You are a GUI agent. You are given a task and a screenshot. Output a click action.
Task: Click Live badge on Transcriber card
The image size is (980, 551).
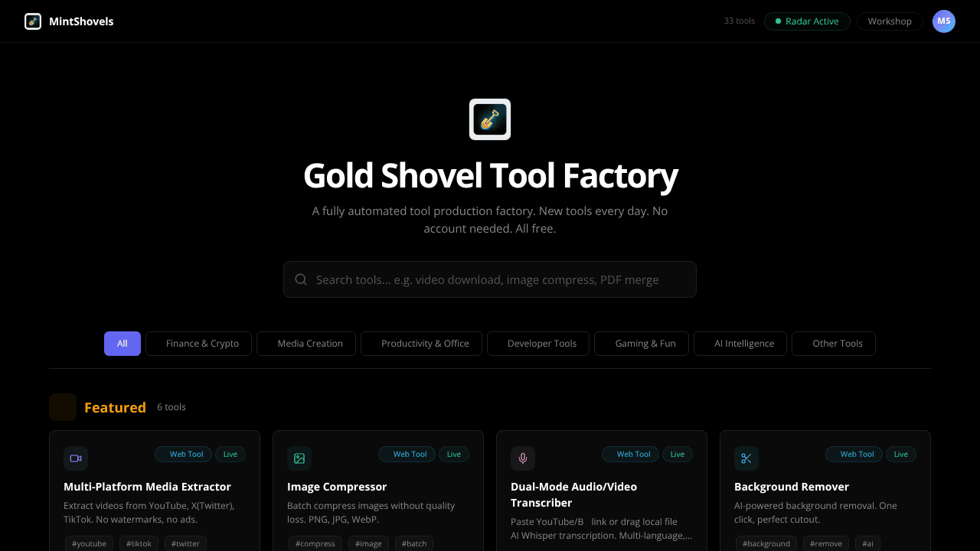678,455
